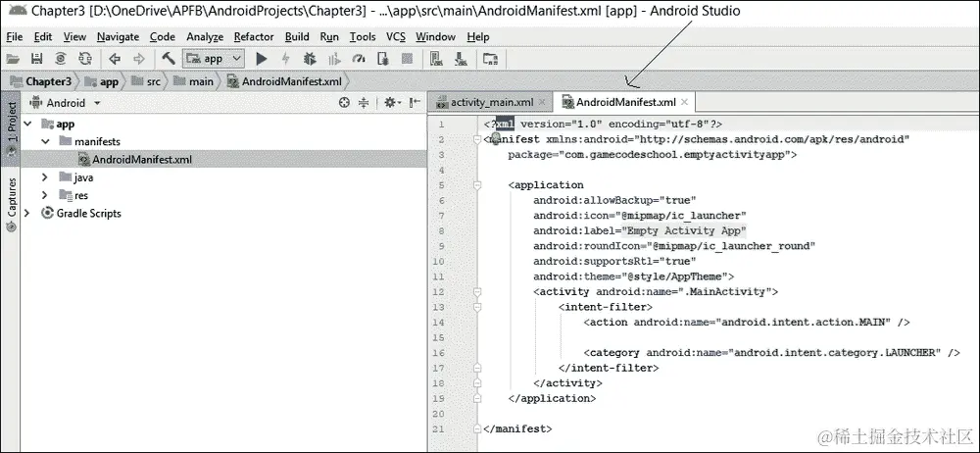Open the Window menu
This screenshot has height=453, width=980.
point(436,37)
